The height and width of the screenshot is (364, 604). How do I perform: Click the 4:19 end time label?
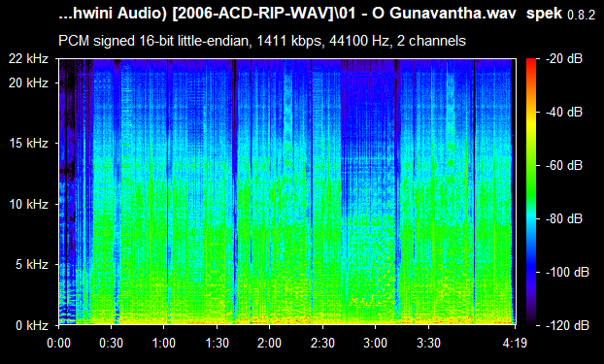515,343
